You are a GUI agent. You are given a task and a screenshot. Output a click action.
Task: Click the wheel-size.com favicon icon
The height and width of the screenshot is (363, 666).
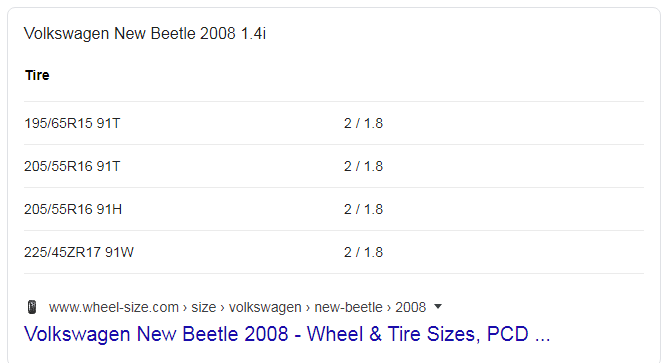point(32,307)
